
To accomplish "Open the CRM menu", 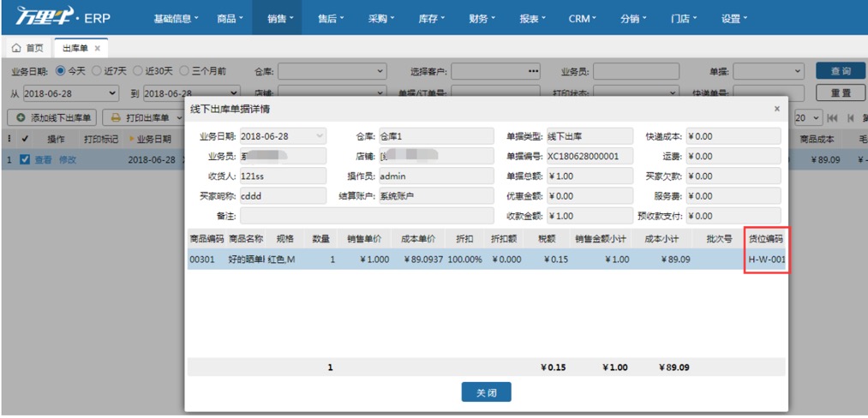I will click(x=583, y=18).
